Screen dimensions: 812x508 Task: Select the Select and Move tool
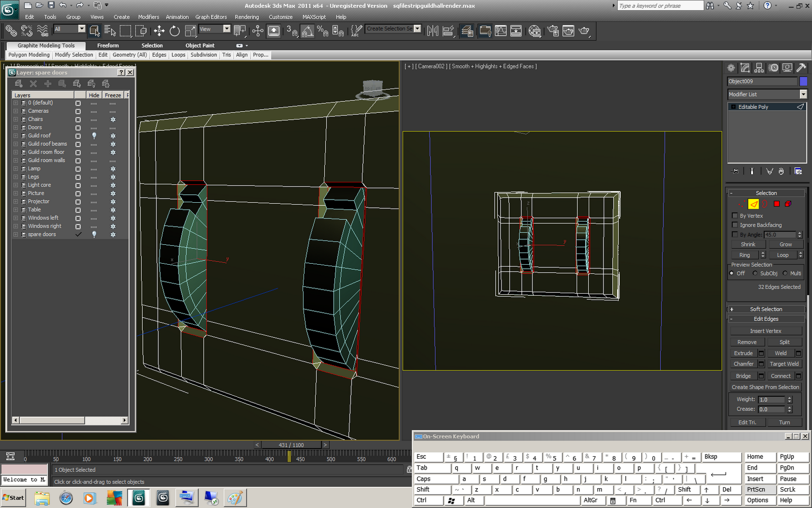click(159, 31)
